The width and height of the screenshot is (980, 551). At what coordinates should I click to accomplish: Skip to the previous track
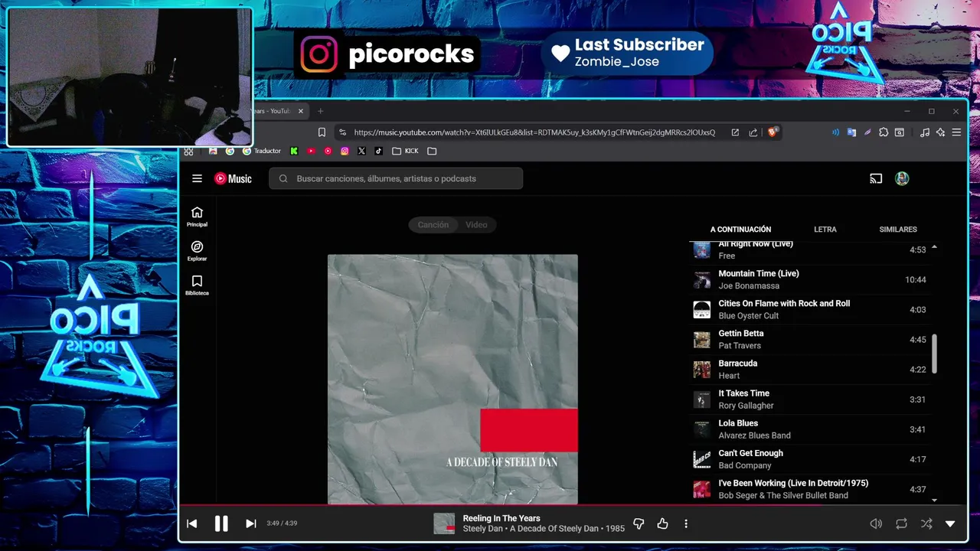191,523
